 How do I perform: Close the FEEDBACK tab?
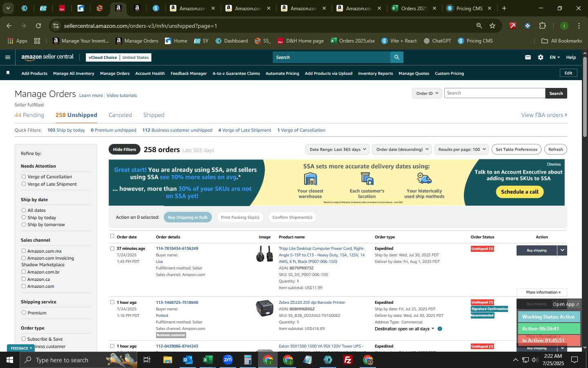coord(31,348)
